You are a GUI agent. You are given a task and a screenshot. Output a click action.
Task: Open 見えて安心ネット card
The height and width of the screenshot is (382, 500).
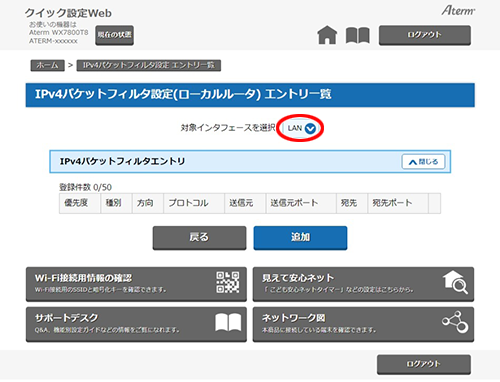(363, 284)
